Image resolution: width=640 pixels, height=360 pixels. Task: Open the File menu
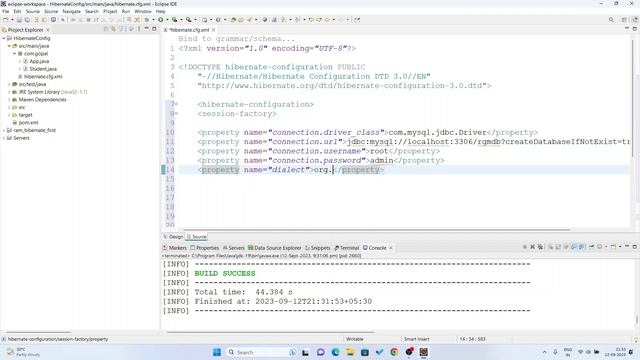tap(6, 11)
